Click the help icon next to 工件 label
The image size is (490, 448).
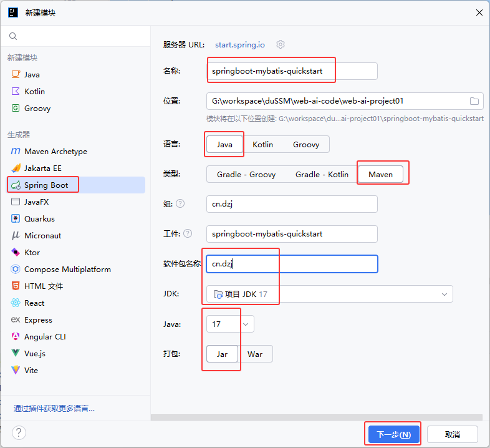click(188, 233)
